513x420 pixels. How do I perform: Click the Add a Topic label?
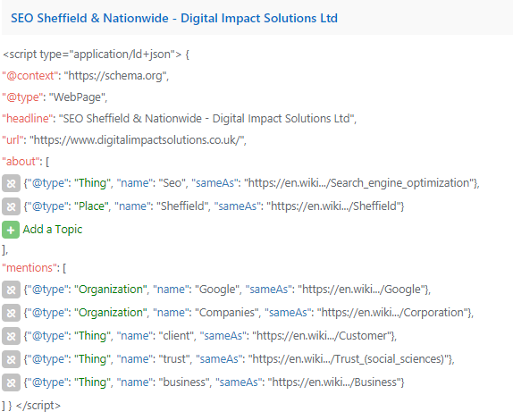(x=53, y=230)
